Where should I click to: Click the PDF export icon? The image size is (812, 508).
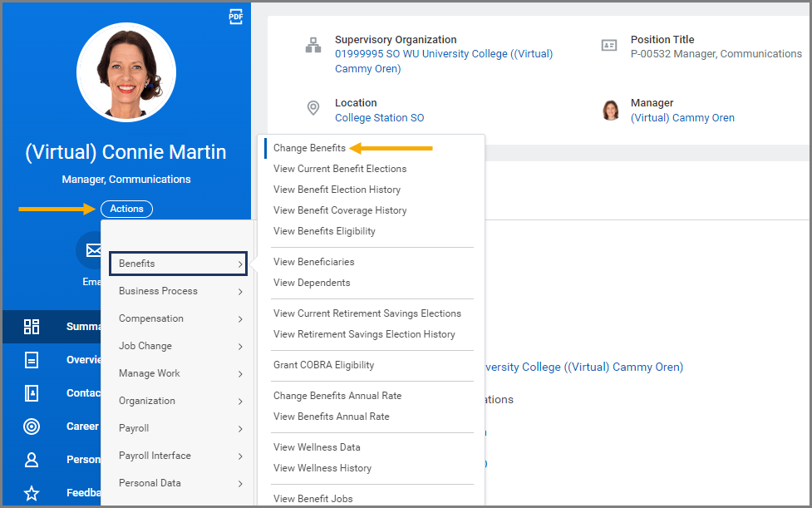[x=236, y=17]
